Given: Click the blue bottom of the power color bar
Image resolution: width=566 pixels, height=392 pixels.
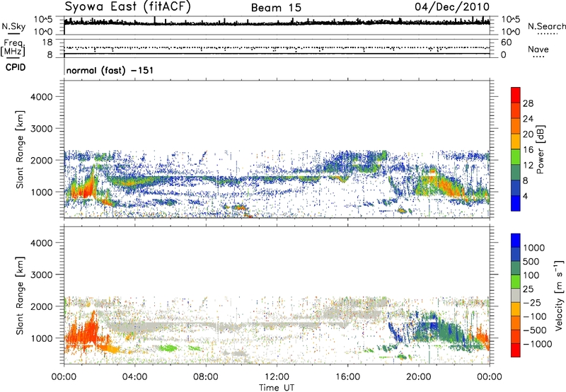Looking at the screenshot, I should tap(516, 203).
